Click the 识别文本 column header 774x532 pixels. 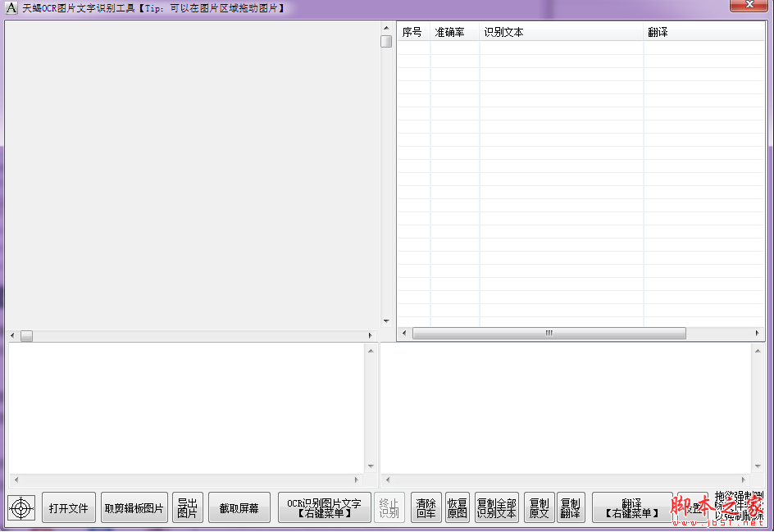coord(503,32)
